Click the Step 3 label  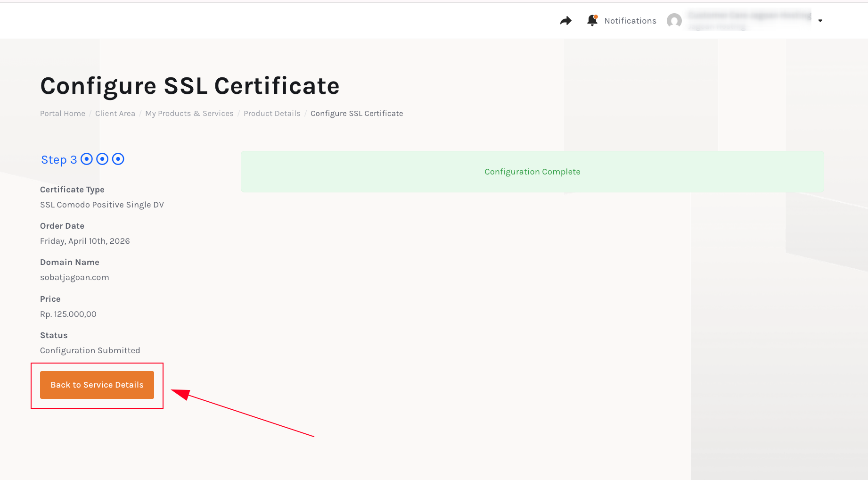tap(59, 160)
